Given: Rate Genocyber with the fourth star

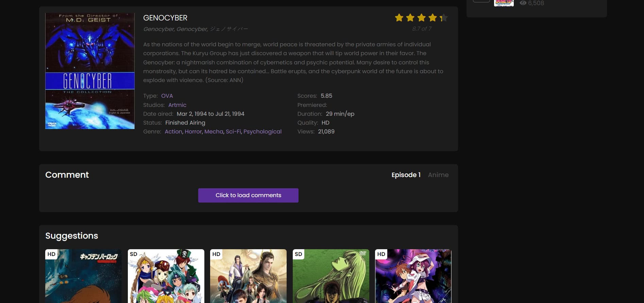Looking at the screenshot, I should coord(433,18).
